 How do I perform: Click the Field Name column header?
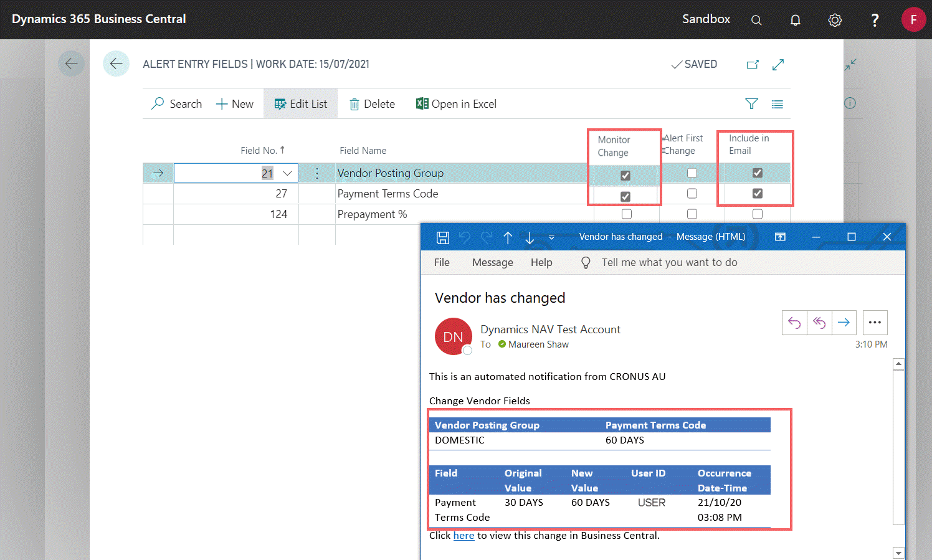coord(363,151)
